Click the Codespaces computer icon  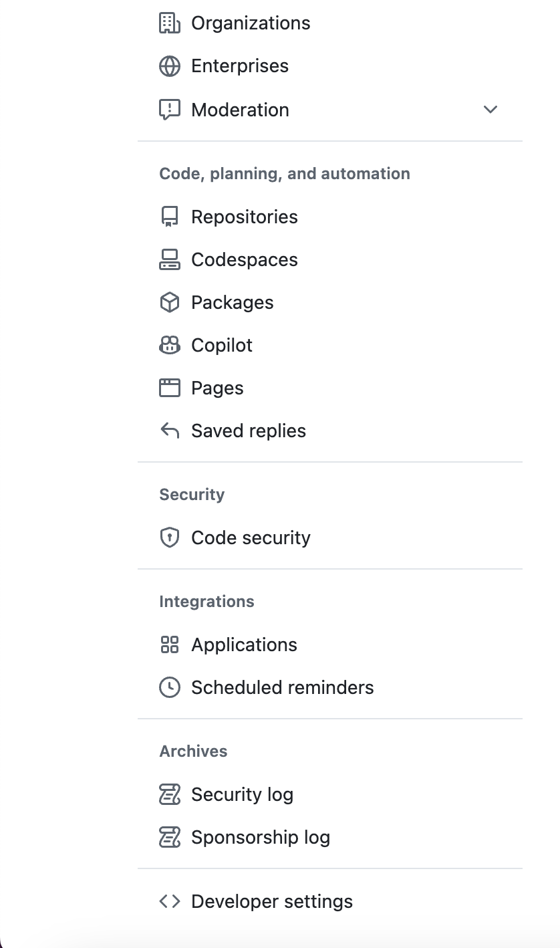[x=170, y=259]
